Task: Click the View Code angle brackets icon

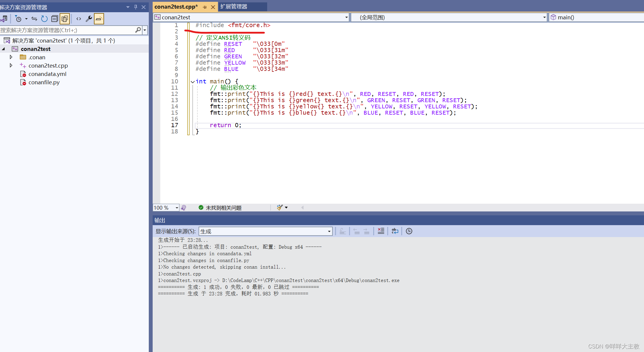Action: point(79,19)
